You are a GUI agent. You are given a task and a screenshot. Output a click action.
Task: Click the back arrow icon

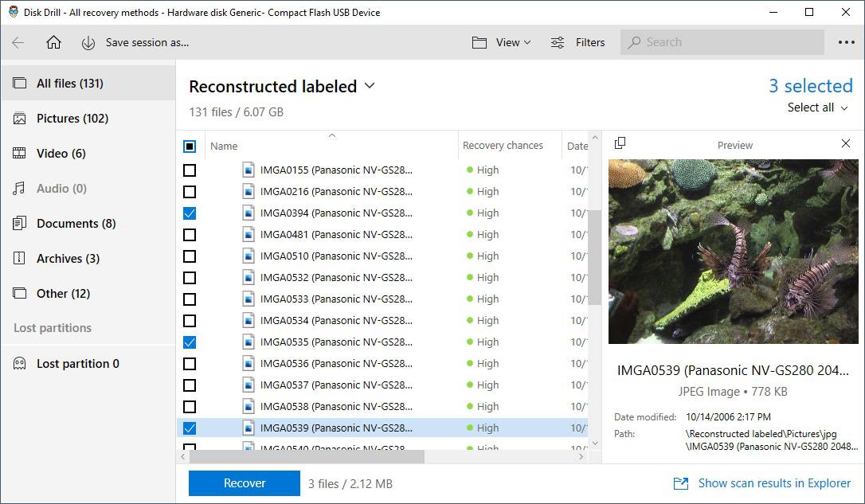[x=18, y=43]
